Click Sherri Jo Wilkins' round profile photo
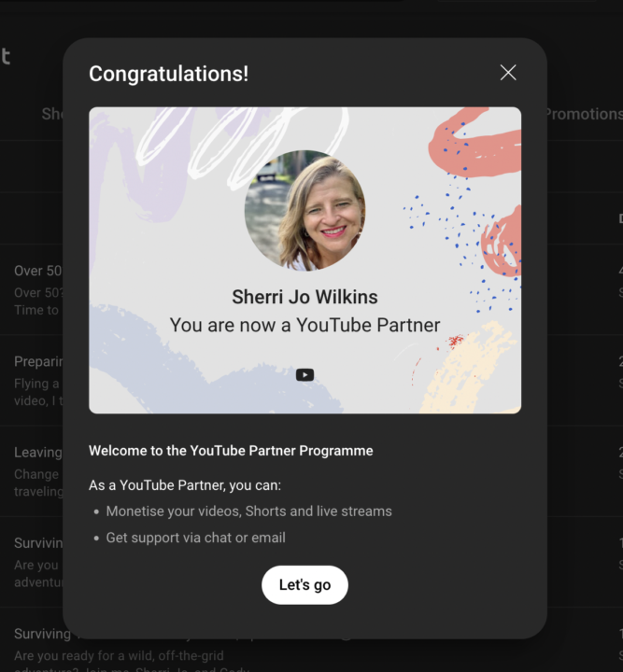623x672 pixels. (304, 211)
